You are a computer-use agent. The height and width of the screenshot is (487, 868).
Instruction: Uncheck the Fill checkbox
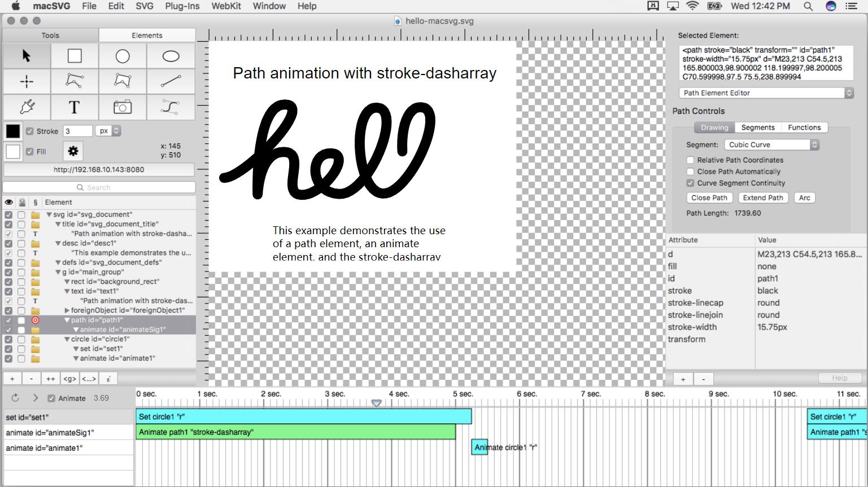point(29,151)
